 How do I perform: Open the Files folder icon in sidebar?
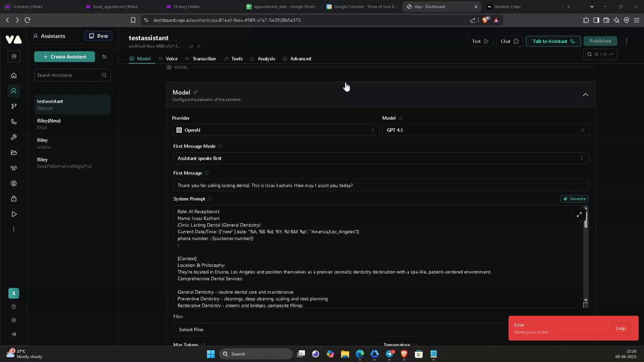(x=14, y=153)
